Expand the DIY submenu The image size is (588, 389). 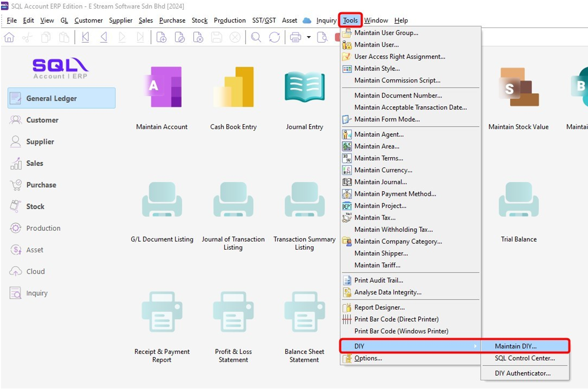tap(410, 346)
